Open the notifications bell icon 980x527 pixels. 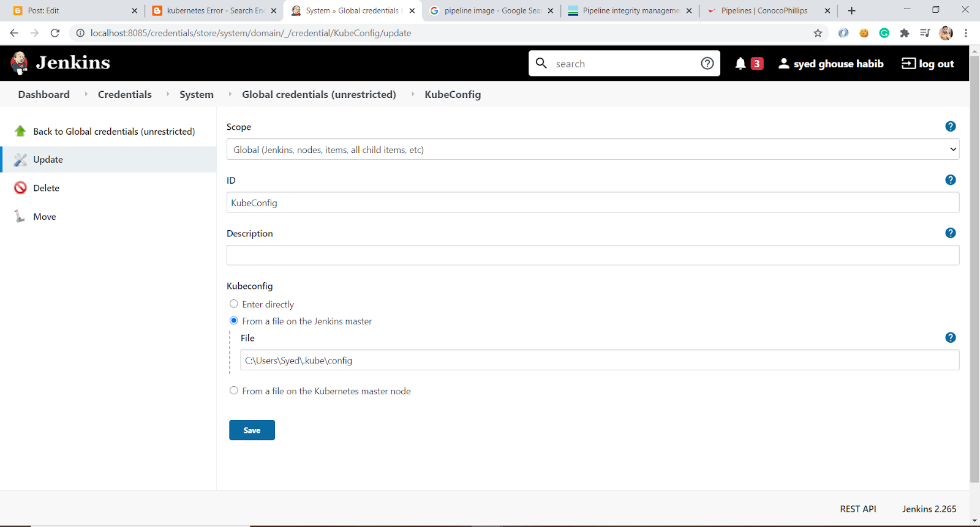point(741,63)
